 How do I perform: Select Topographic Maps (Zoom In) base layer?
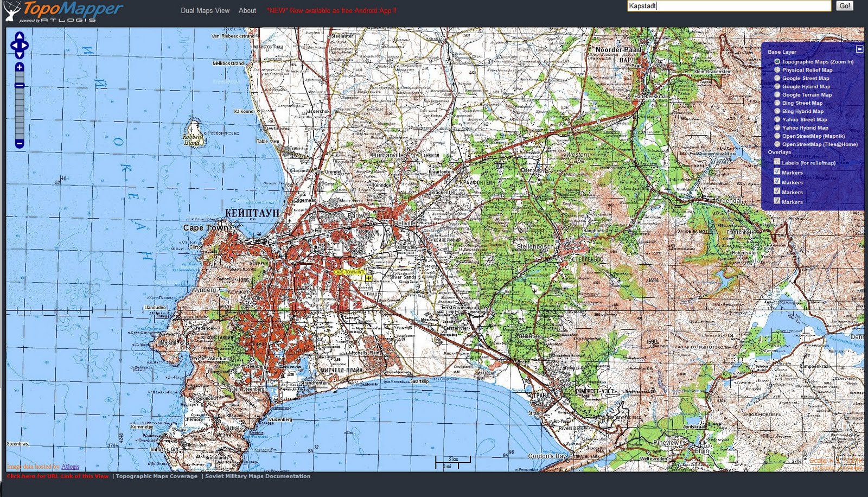777,62
